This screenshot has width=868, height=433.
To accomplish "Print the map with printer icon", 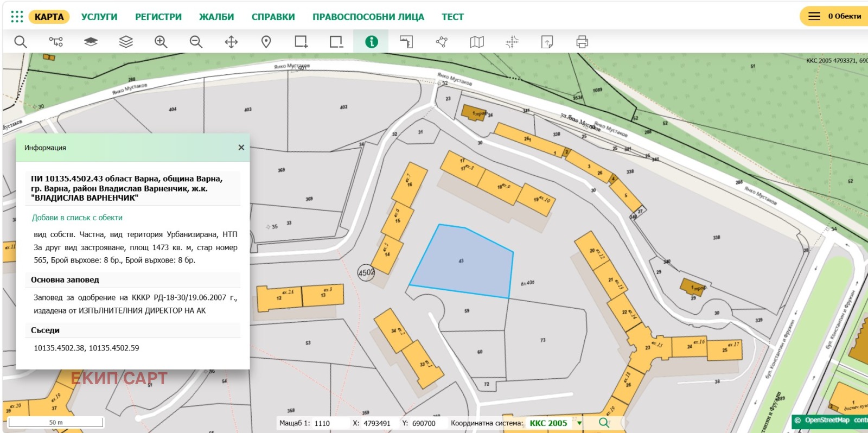I will [582, 42].
